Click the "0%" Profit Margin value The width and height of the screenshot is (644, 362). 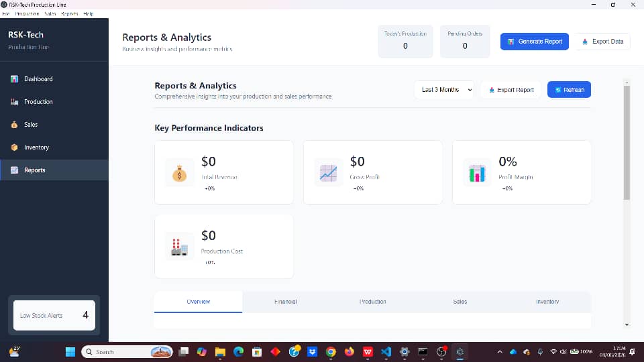coord(508,162)
